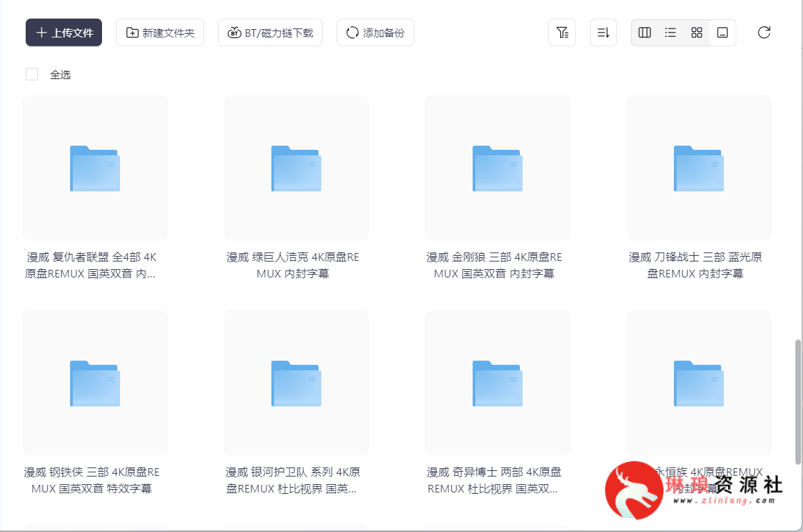This screenshot has width=803, height=532.
Task: Open the 漫威 银河护卫队 系列 folder icon
Action: pyautogui.click(x=296, y=383)
